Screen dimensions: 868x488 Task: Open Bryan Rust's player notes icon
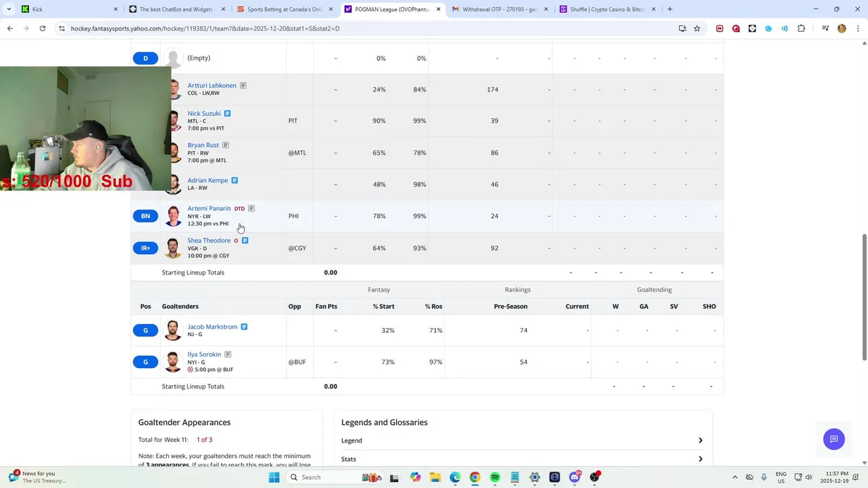click(225, 145)
